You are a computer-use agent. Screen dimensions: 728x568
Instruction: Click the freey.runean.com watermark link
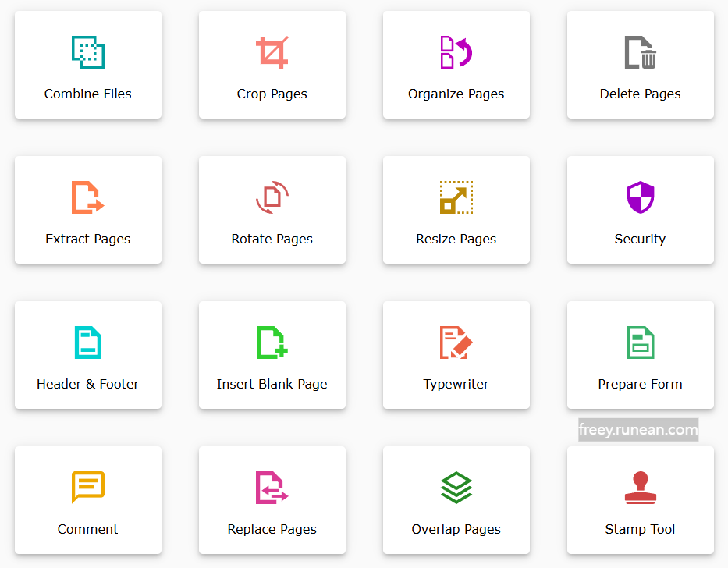[637, 429]
